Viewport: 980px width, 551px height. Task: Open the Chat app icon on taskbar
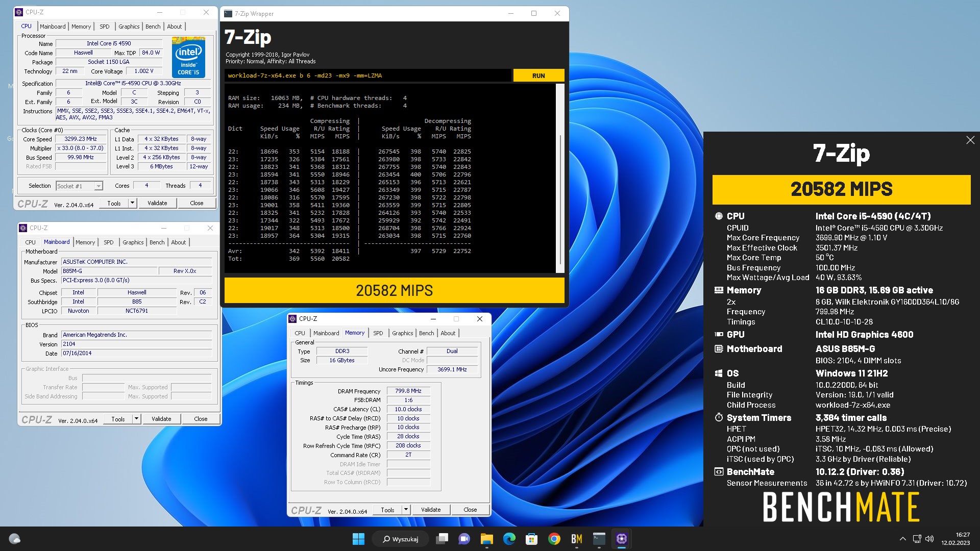pos(464,539)
